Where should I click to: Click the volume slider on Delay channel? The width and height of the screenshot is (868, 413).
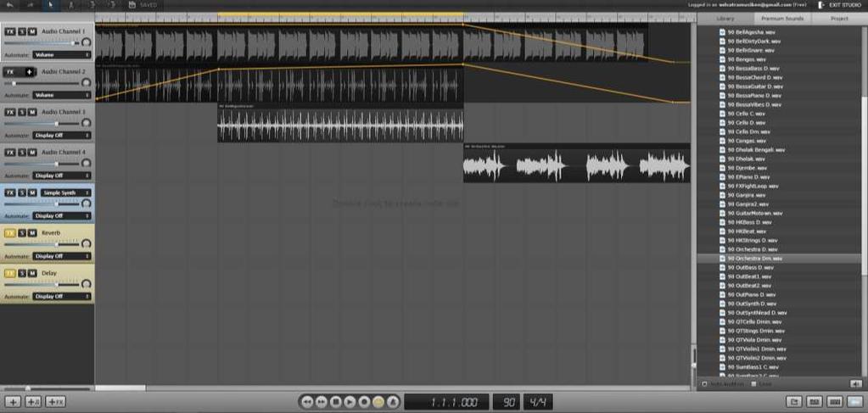pyautogui.click(x=42, y=285)
